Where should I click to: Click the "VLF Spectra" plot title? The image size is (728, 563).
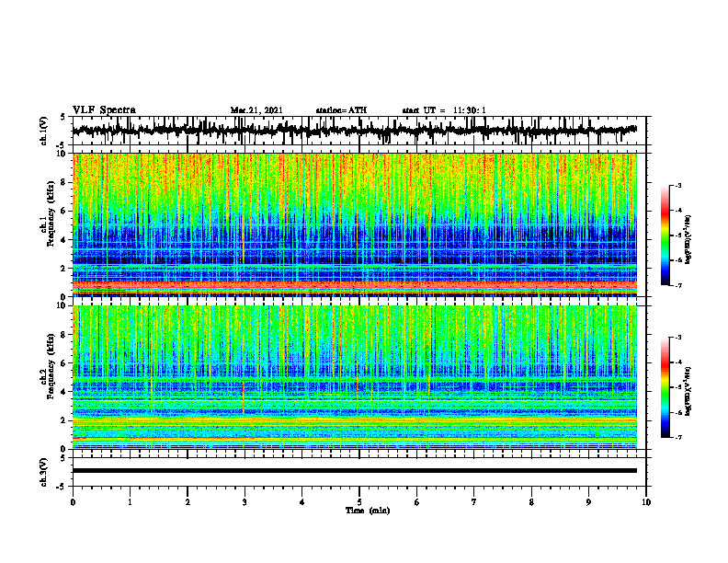(104, 110)
